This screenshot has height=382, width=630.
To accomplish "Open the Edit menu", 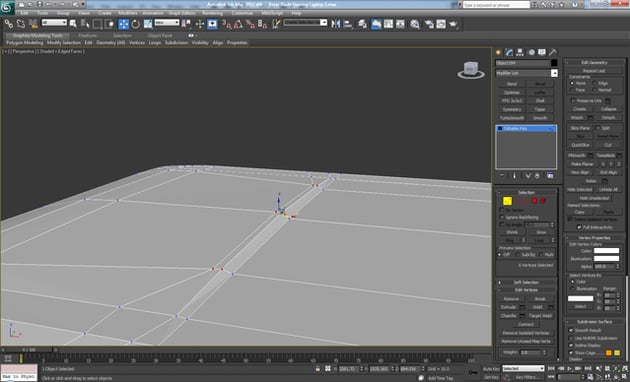I will pos(25,13).
